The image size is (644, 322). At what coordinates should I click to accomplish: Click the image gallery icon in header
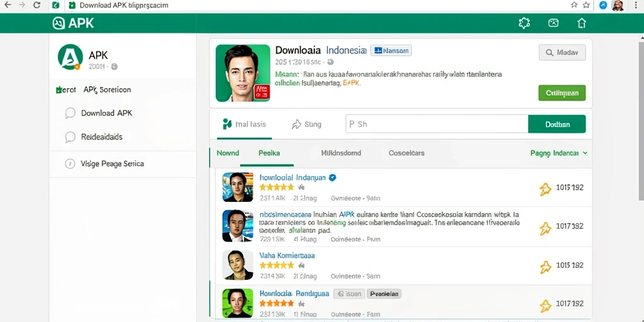[553, 23]
